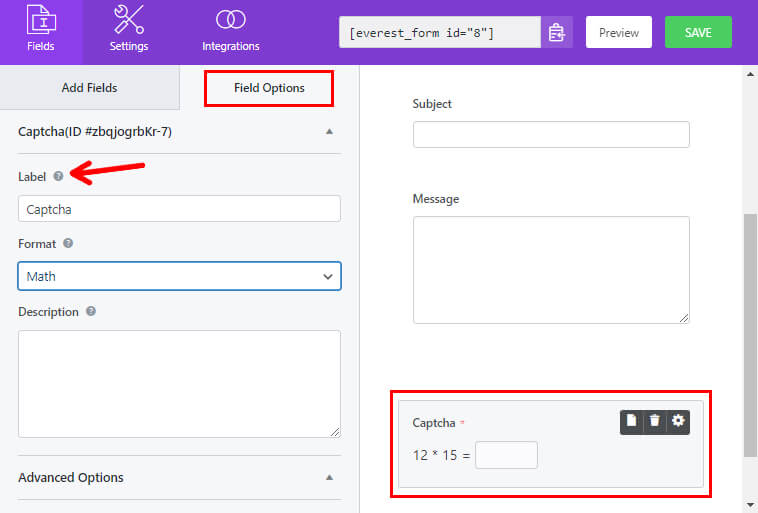Click the Subject input in form preview
758x513 pixels.
point(551,134)
